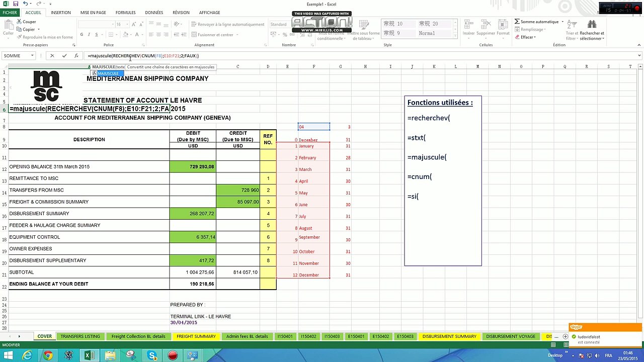644x362 pixels.
Task: Undo the last action
Action: coord(25,4)
